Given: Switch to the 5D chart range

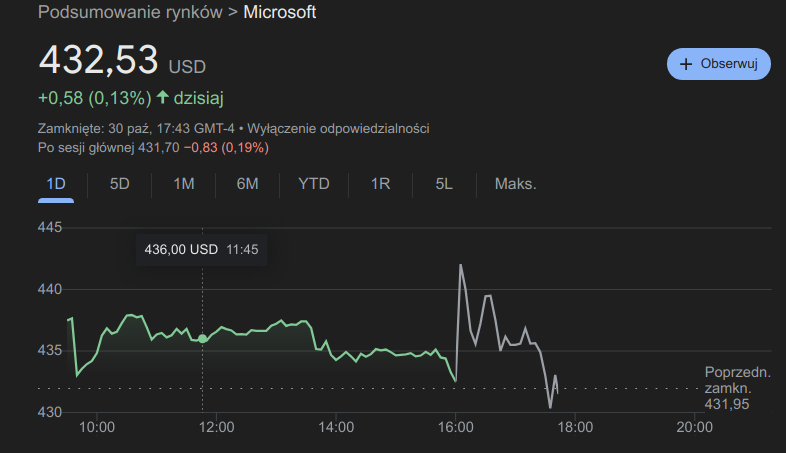Looking at the screenshot, I should 120,184.
